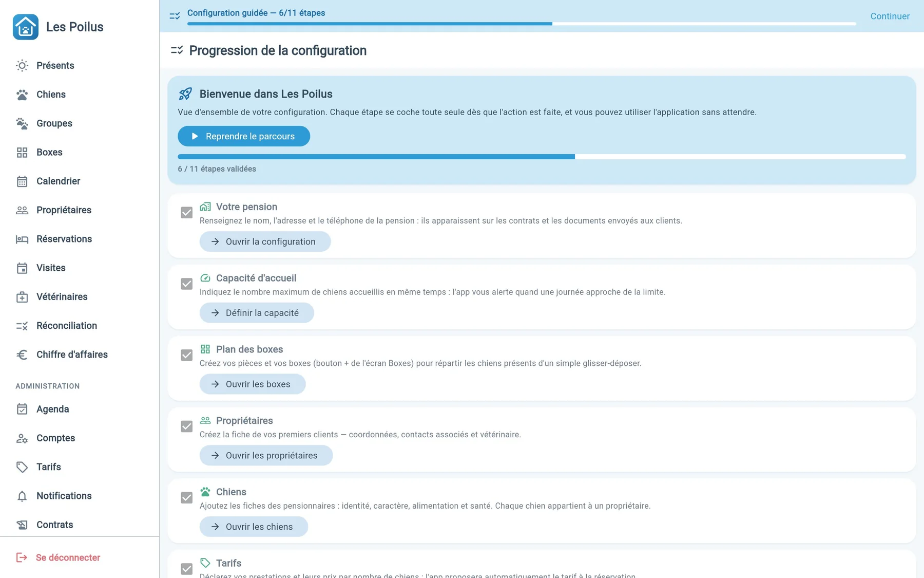Open the Visites section

(80, 268)
